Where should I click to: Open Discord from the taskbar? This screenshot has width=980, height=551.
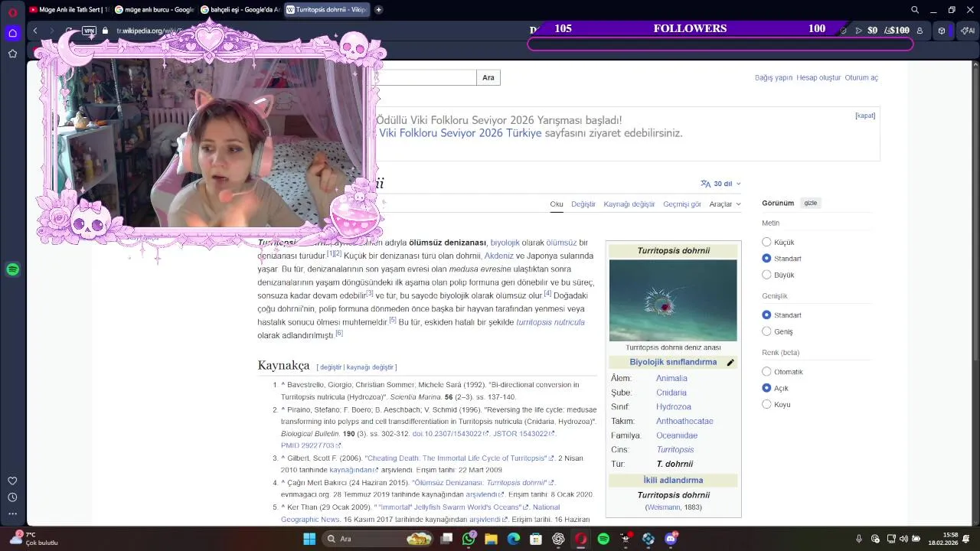671,539
